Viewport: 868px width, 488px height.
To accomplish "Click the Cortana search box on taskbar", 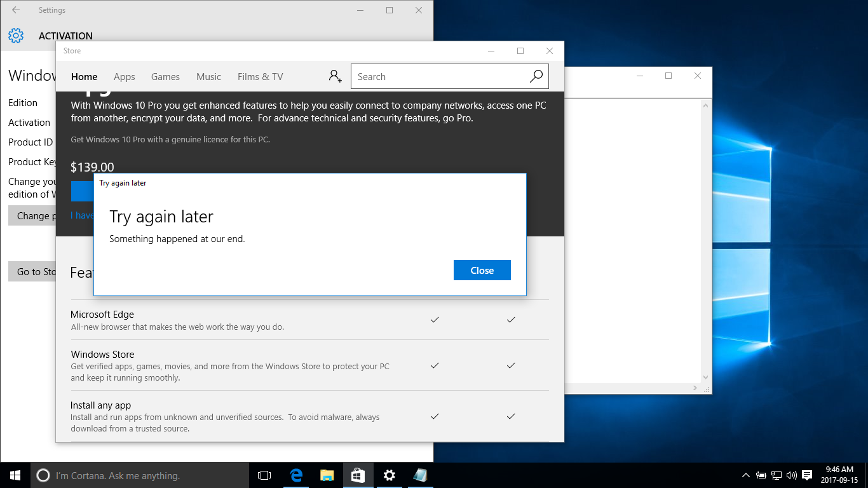I will [x=140, y=475].
